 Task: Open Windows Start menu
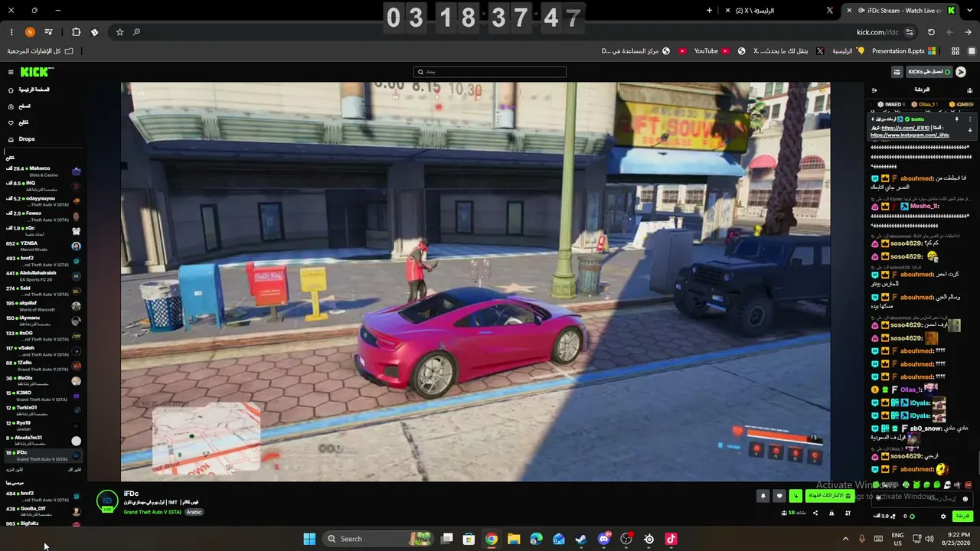pyautogui.click(x=309, y=539)
